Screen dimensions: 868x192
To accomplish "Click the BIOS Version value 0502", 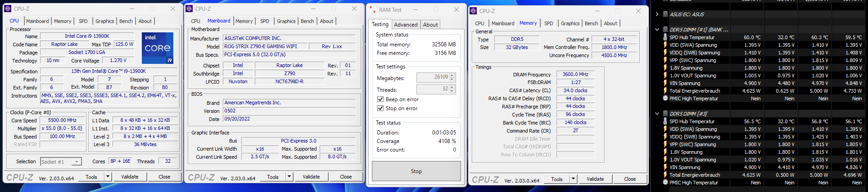I will pos(289,111).
